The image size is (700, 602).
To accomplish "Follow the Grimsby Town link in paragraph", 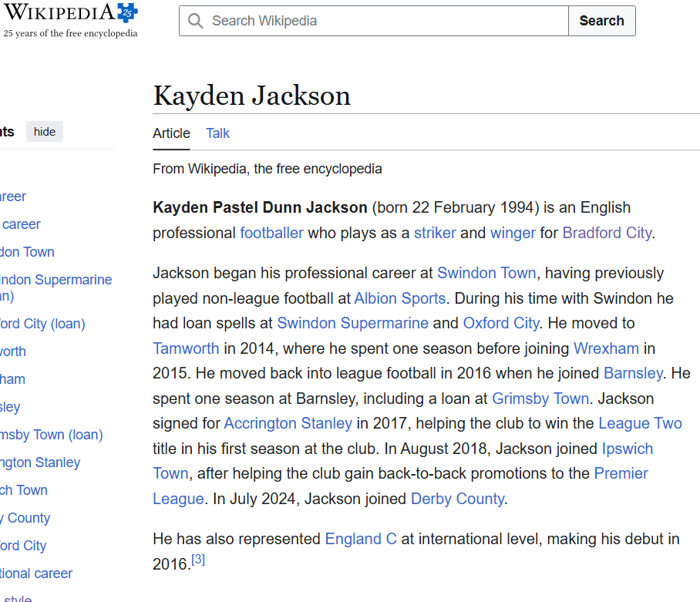I will coord(540,399).
